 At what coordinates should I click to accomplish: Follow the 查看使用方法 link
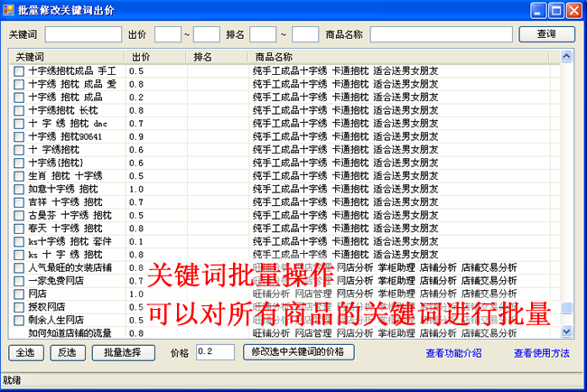(x=541, y=353)
